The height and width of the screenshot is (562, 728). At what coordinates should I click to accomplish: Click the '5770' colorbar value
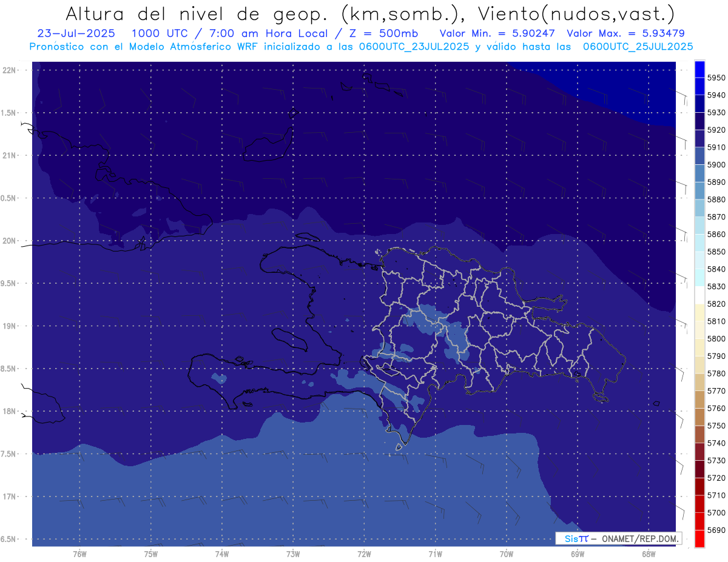coord(716,391)
